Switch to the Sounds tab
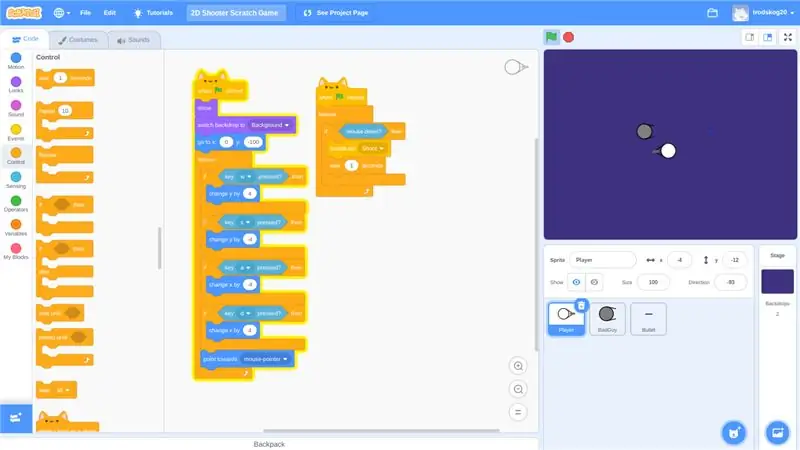The width and height of the screenshot is (800, 450). pos(134,40)
